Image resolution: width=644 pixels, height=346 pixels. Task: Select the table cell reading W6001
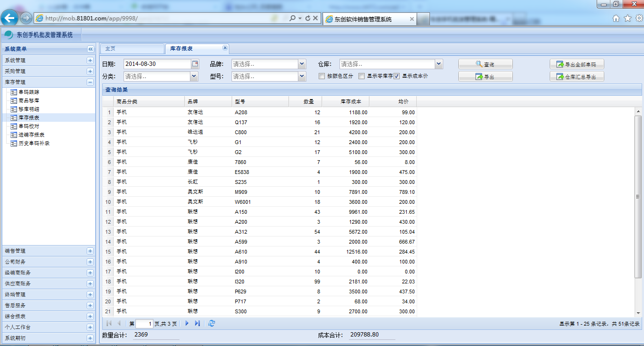260,202
